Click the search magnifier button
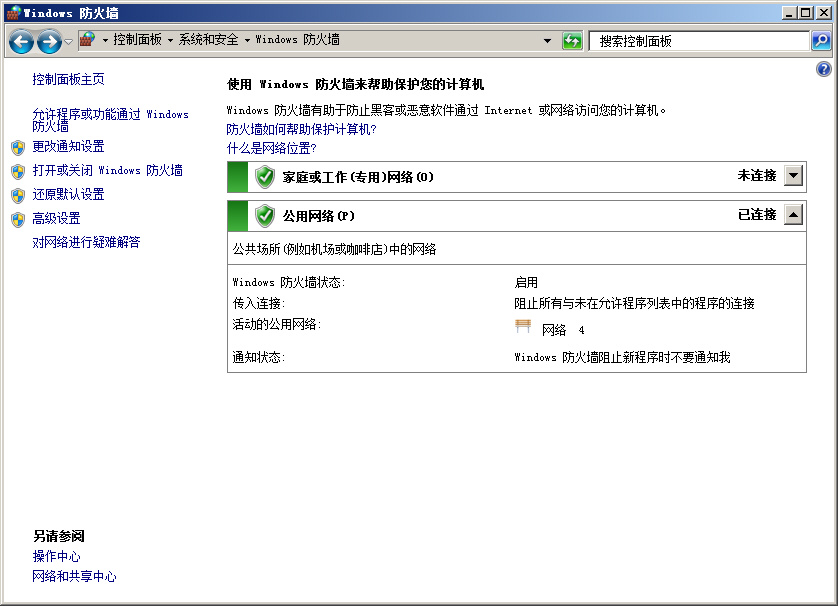Screen dimensions: 838x606 pos(821,41)
